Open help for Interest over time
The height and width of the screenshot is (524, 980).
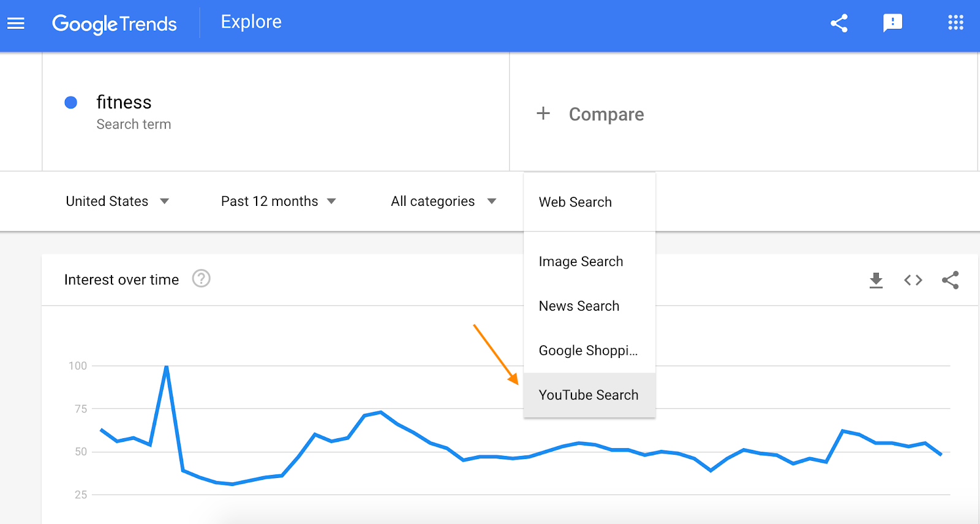tap(201, 279)
